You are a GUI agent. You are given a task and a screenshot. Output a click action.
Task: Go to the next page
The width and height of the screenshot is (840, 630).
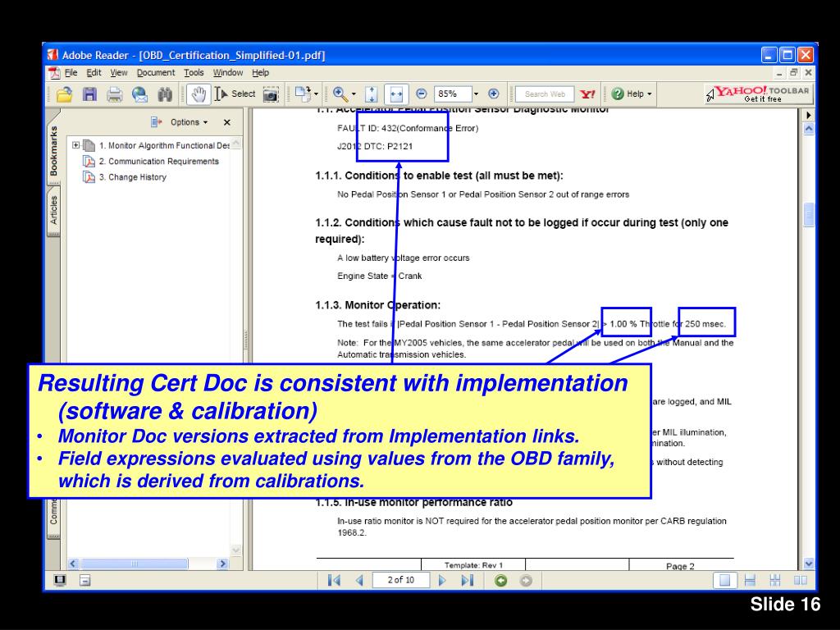coord(442,580)
